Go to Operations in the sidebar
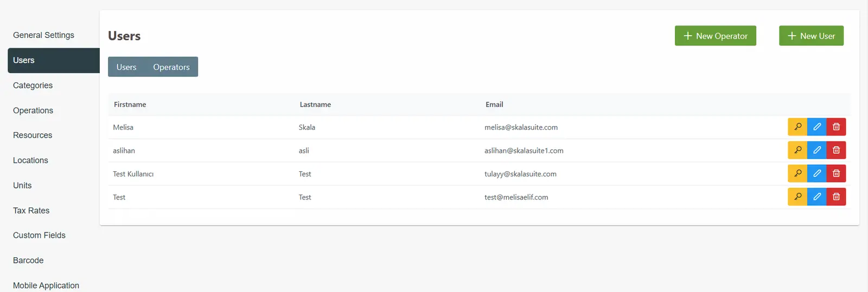 click(x=33, y=111)
